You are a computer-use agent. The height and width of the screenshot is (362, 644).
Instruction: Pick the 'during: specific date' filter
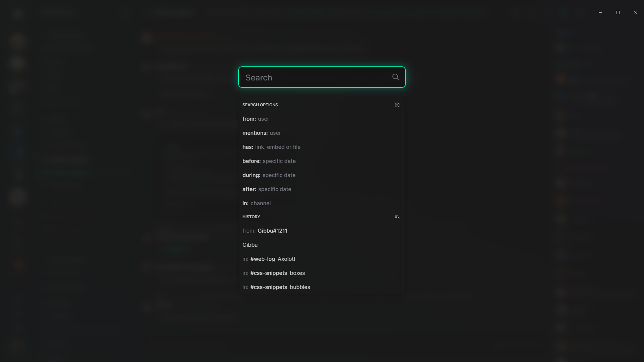(x=269, y=175)
